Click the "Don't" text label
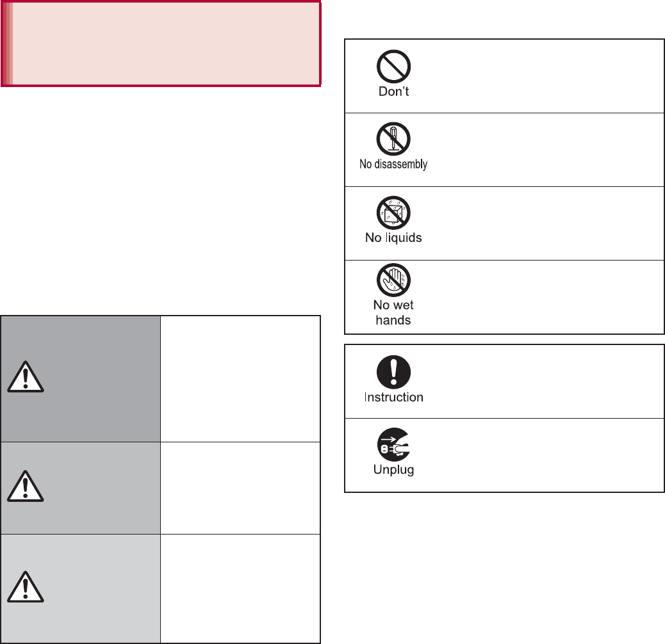665x644 pixels. tap(393, 91)
